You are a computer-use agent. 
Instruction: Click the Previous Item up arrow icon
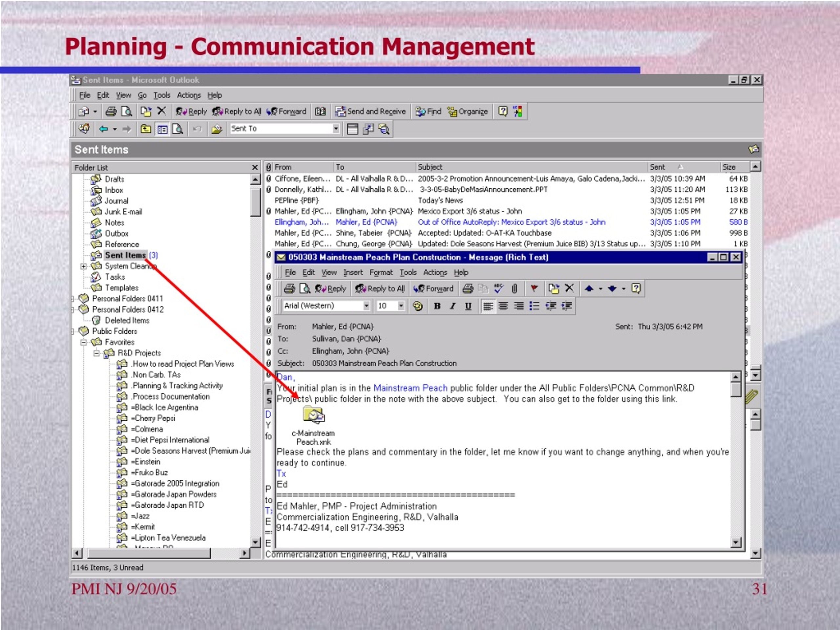589,289
